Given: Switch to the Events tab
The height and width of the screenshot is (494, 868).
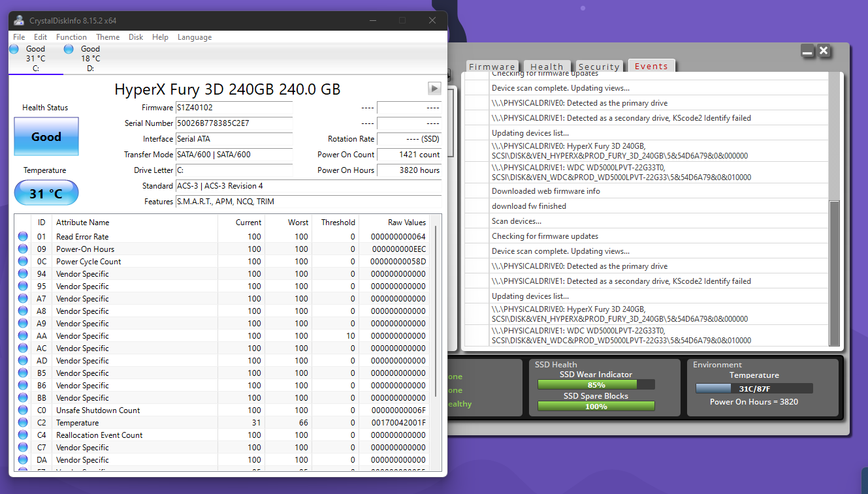Looking at the screenshot, I should click(651, 66).
